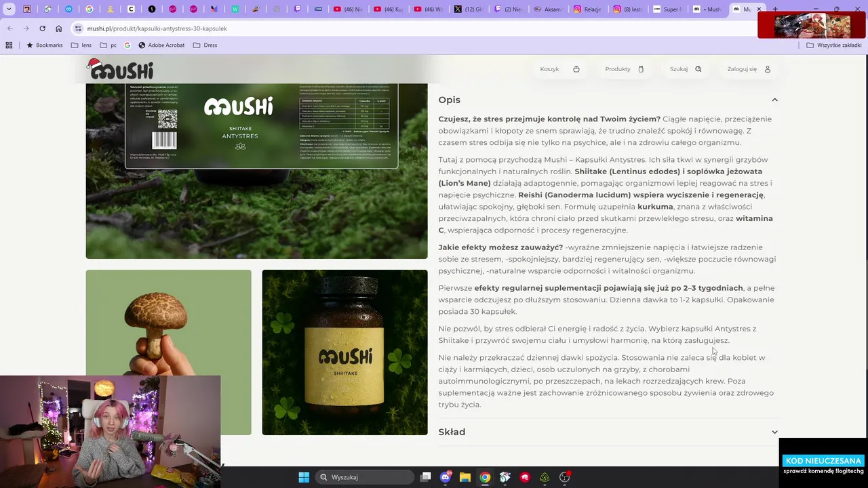Image resolution: width=868 pixels, height=488 pixels.
Task: Open the Bookmarks star bookmark
Action: 44,45
